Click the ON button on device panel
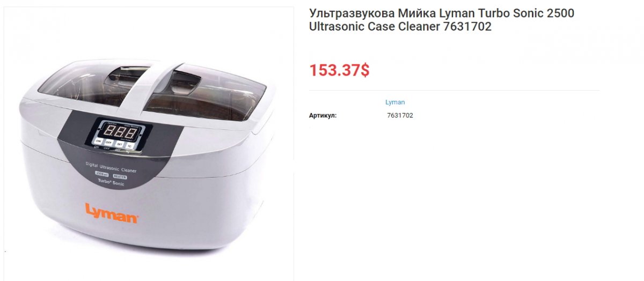This screenshot has height=281, width=644. click(98, 142)
